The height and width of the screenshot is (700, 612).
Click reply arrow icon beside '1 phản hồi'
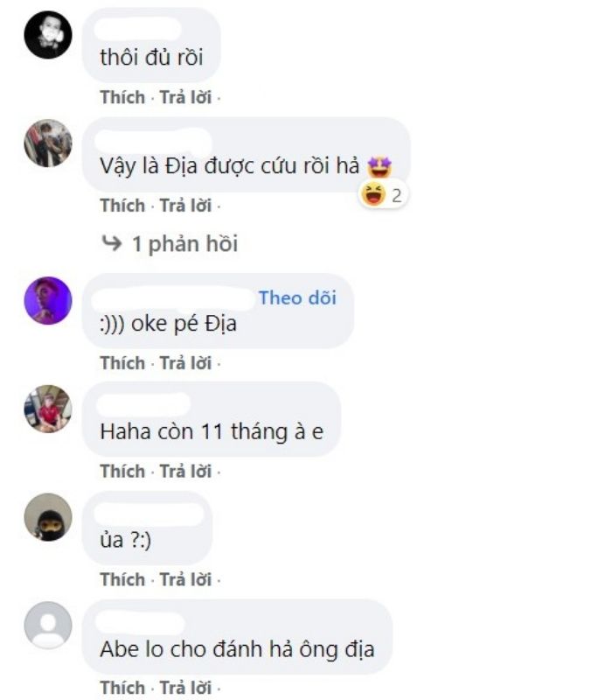112,243
